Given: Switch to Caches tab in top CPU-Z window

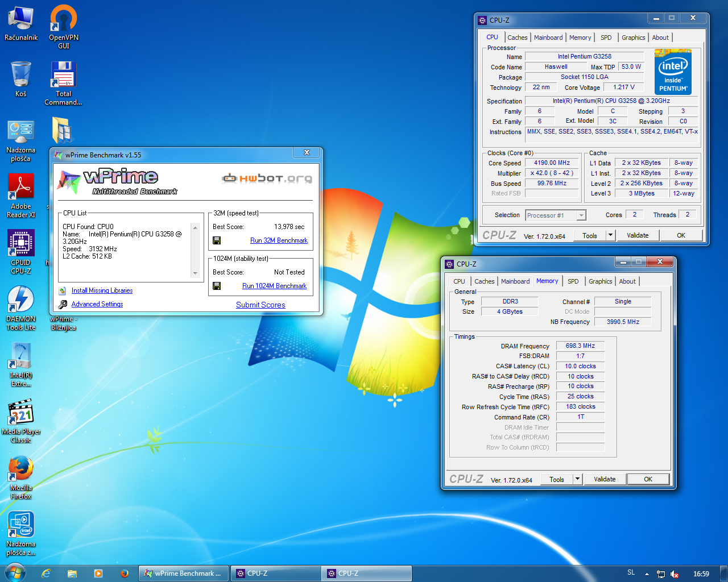Looking at the screenshot, I should pyautogui.click(x=517, y=38).
